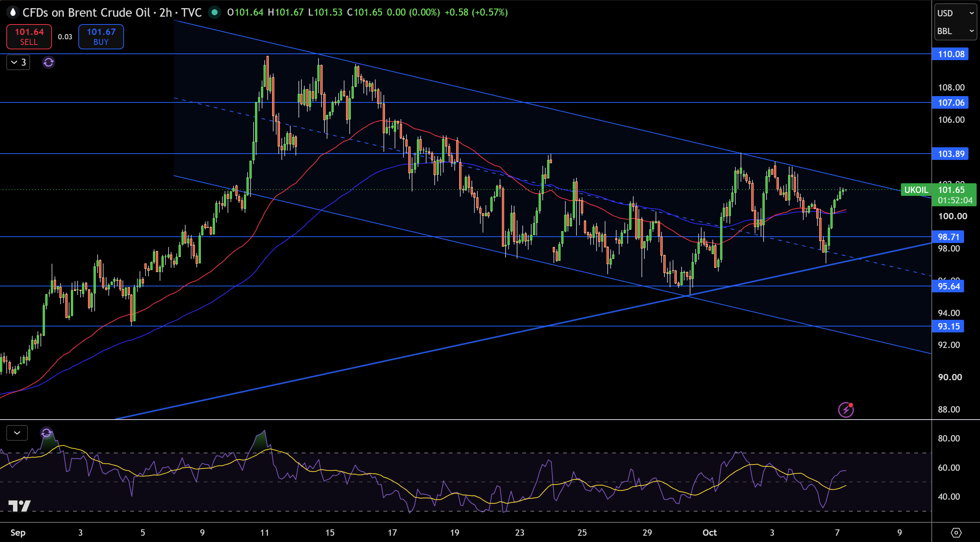
Task: Select the 95.64 horizontal line price label
Action: [x=948, y=286]
